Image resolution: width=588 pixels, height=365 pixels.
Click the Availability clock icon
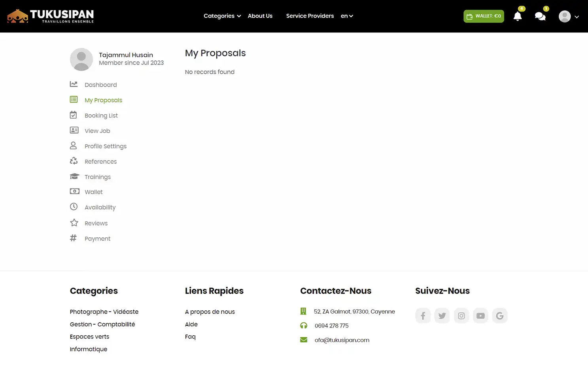[74, 206]
